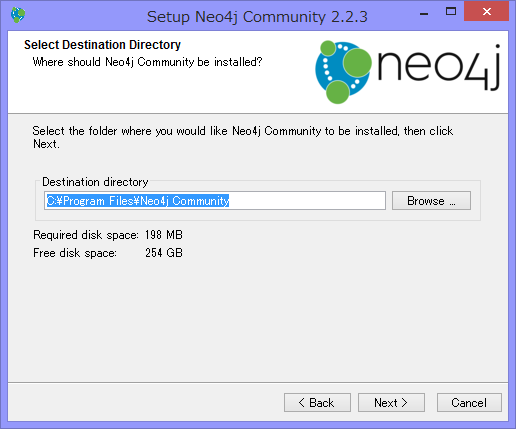Maximize the Setup Neo4j window

[x=451, y=12]
